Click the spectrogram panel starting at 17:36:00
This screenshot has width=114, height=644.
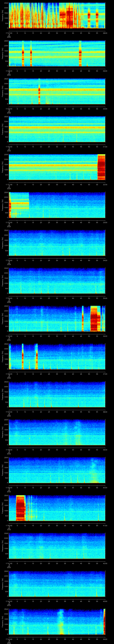pos(57,357)
